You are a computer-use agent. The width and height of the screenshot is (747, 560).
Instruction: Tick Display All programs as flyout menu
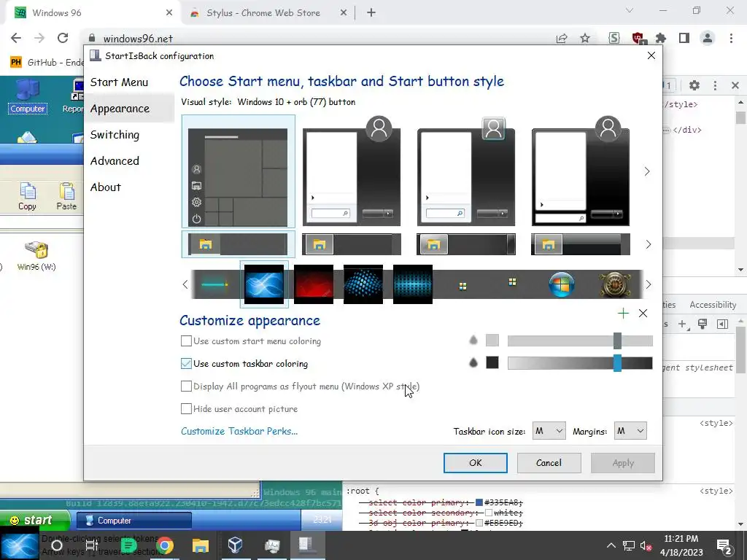186,386
